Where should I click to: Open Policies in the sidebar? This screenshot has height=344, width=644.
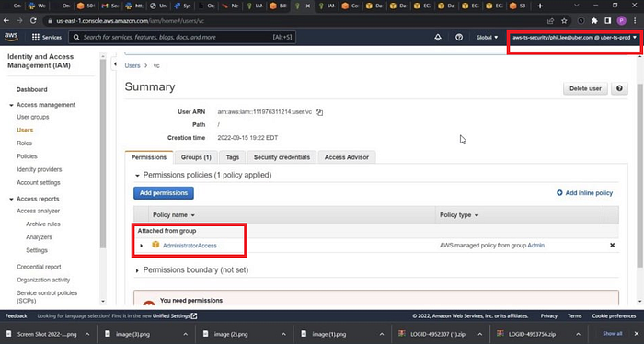point(27,156)
